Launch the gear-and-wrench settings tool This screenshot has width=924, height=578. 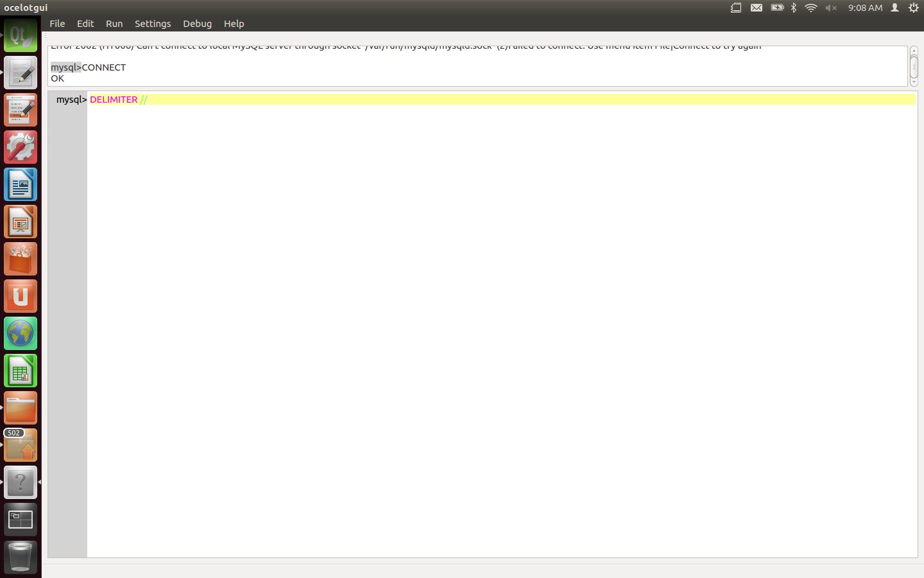pos(21,148)
